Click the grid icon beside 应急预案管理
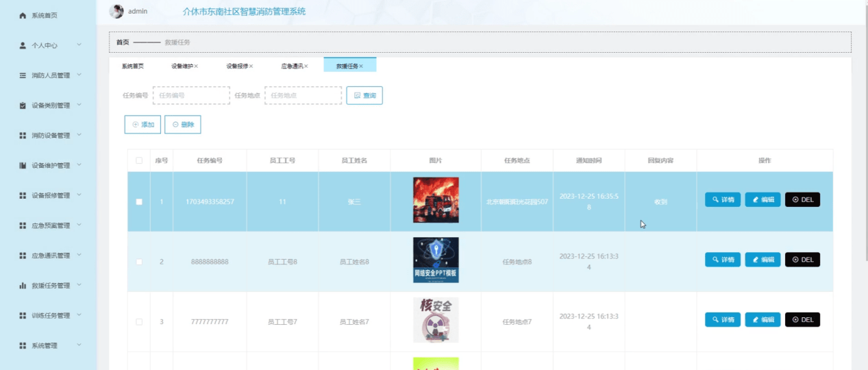The height and width of the screenshot is (370, 868). click(23, 225)
